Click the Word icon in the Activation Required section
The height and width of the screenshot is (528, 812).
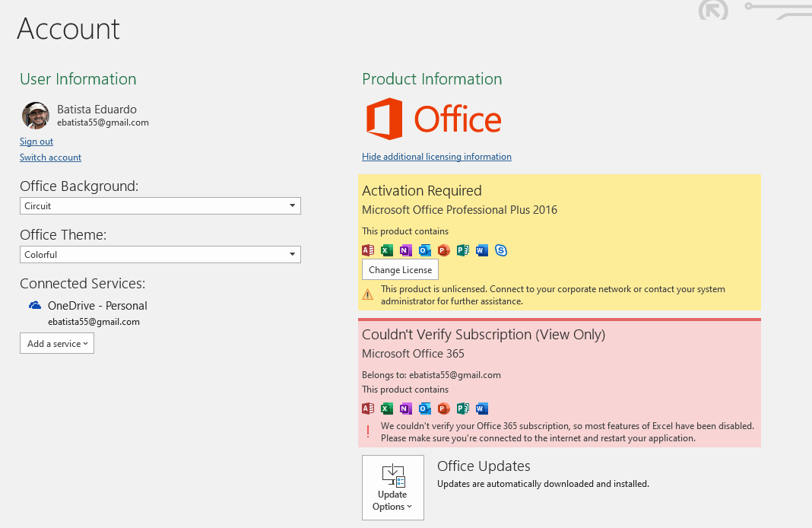tap(482, 251)
